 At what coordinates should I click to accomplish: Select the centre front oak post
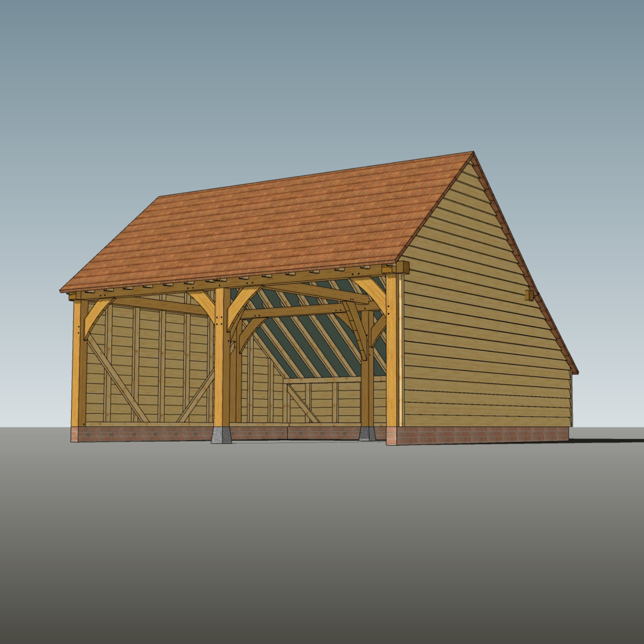coord(222,357)
